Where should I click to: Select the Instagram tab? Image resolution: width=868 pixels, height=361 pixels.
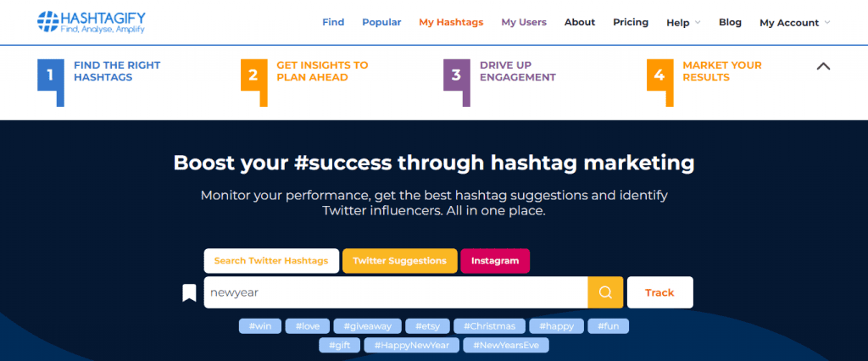click(495, 261)
